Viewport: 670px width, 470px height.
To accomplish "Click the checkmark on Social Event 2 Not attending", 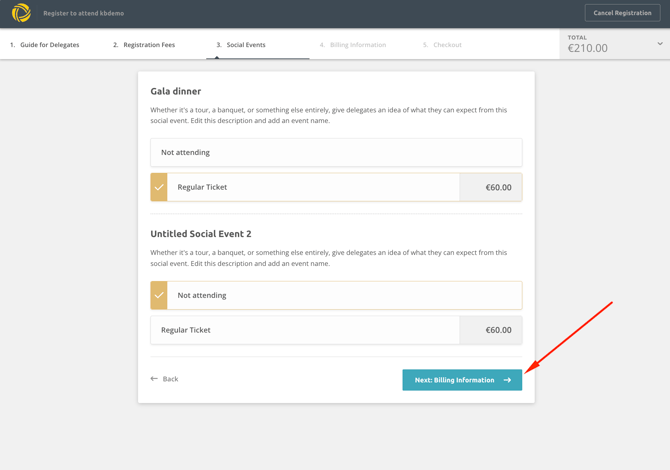I will coord(159,295).
